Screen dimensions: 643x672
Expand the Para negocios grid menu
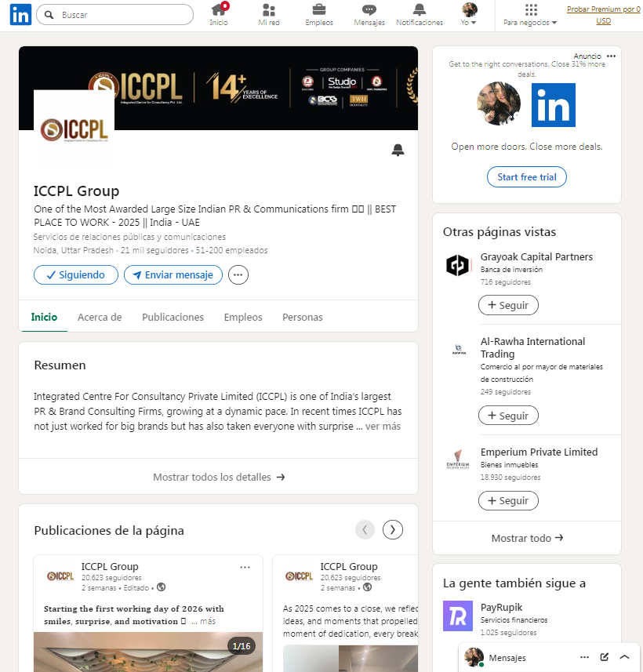tap(530, 15)
